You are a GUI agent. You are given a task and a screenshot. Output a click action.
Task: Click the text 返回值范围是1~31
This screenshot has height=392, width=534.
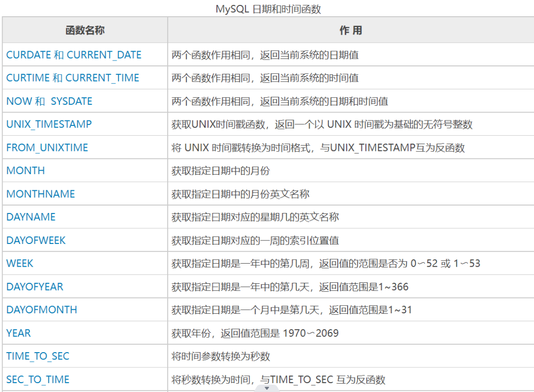(371, 310)
